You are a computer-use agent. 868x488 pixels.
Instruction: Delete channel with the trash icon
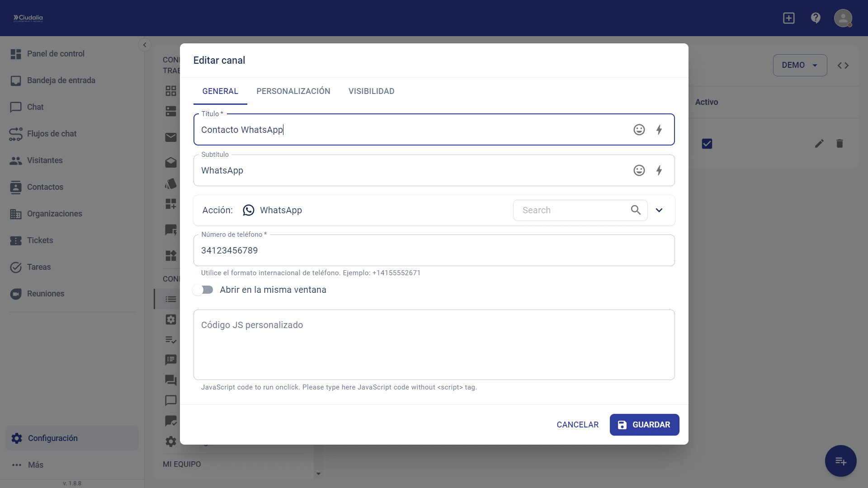[x=840, y=144]
